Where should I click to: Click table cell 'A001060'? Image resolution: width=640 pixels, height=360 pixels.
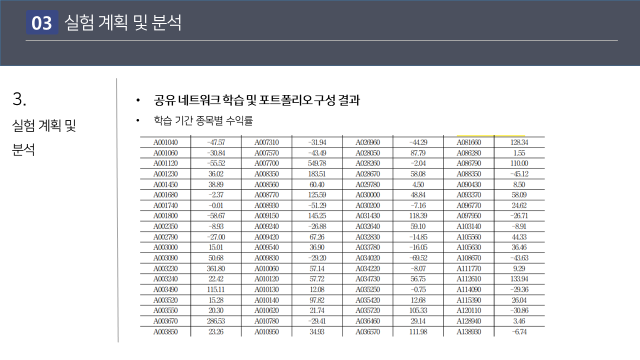click(166, 153)
